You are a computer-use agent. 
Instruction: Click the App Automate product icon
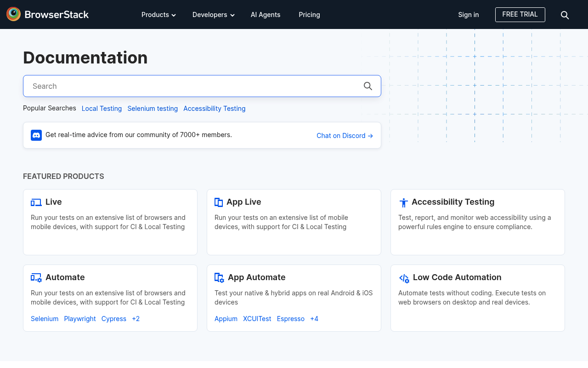pos(220,278)
